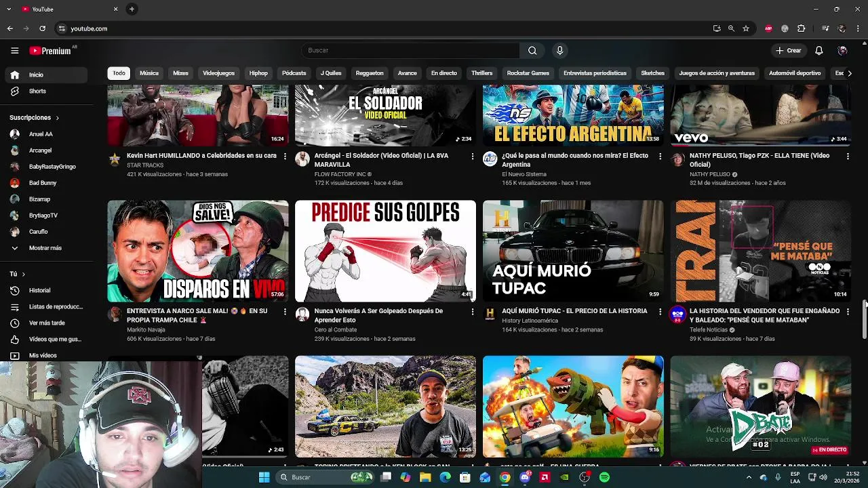Select the En directo filter chip
This screenshot has height=488, width=868.
(444, 73)
